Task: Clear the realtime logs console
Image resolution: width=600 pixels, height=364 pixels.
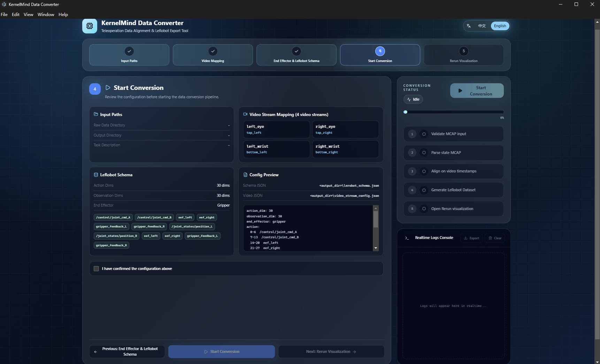Action: tap(495, 238)
